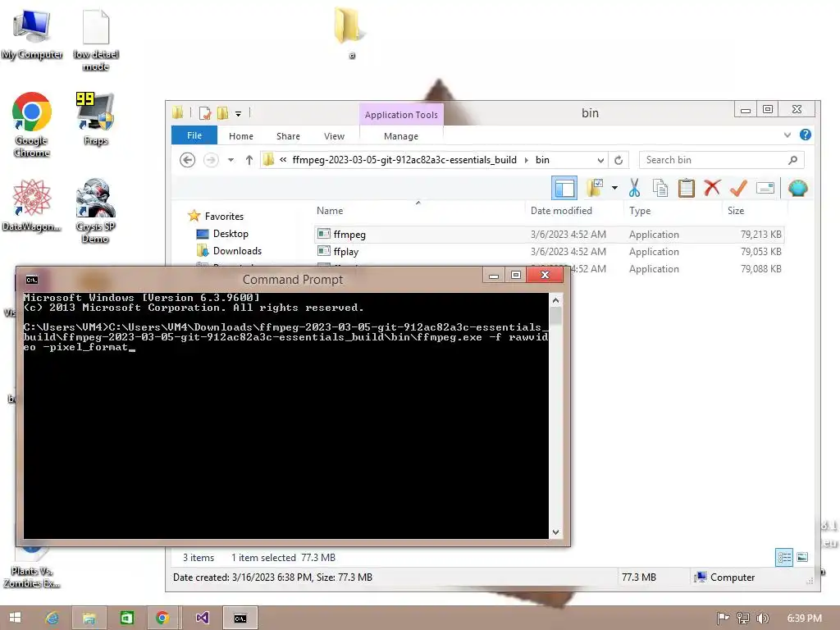Open the recent locations dropdown in Explorer
Image resolution: width=840 pixels, height=630 pixels.
click(231, 160)
